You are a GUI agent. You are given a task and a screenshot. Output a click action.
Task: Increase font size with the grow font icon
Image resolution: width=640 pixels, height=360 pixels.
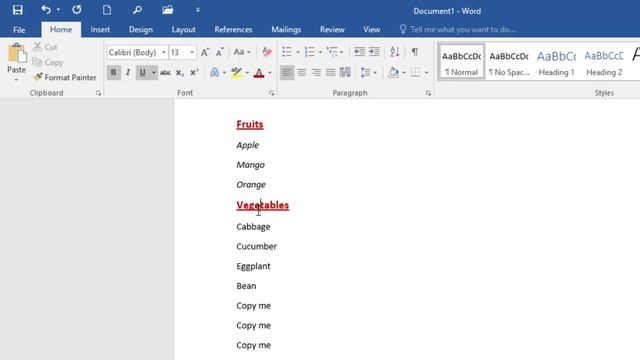click(x=205, y=52)
